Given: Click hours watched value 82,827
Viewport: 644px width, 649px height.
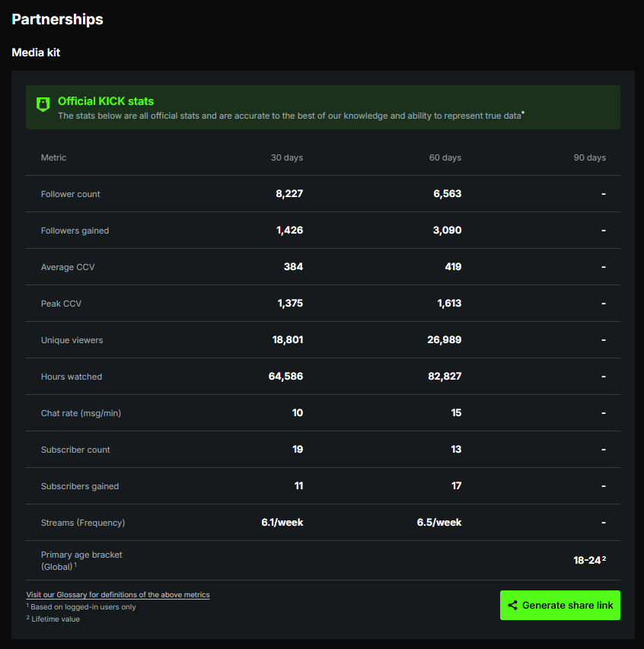Looking at the screenshot, I should pyautogui.click(x=445, y=377).
